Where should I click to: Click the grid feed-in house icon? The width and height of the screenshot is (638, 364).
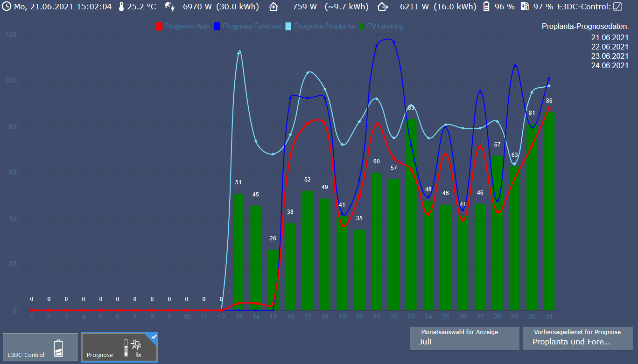[x=273, y=7]
